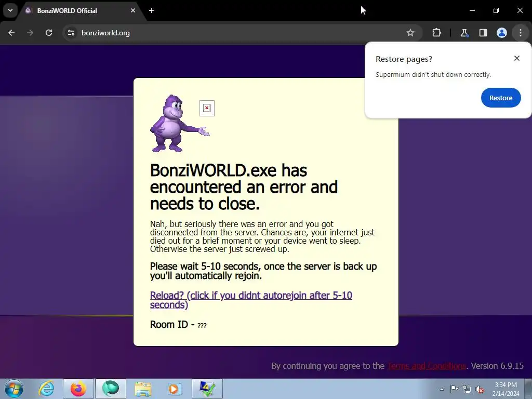Click the Bonzi purple gorilla image
The height and width of the screenshot is (399, 532).
[180, 124]
